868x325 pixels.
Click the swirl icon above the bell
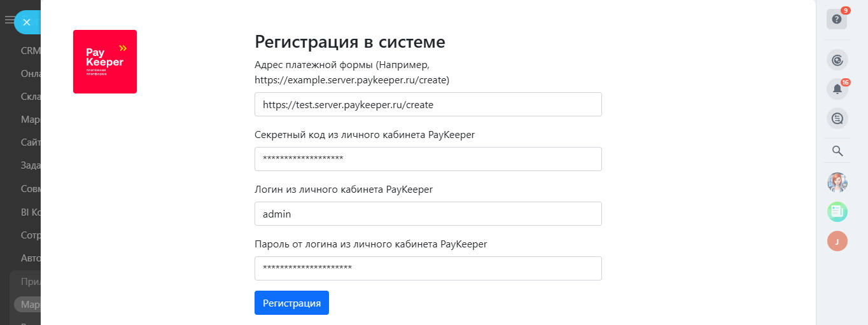coord(837,60)
